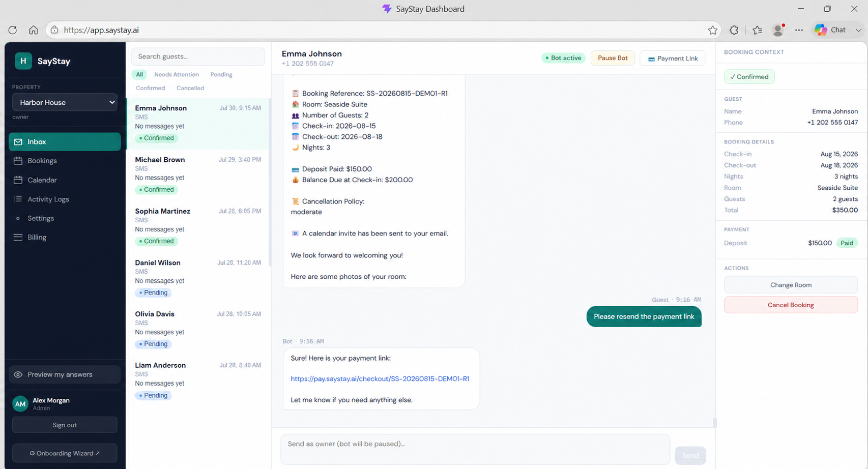868x469 pixels.
Task: Select the All filter tab
Action: (x=139, y=74)
